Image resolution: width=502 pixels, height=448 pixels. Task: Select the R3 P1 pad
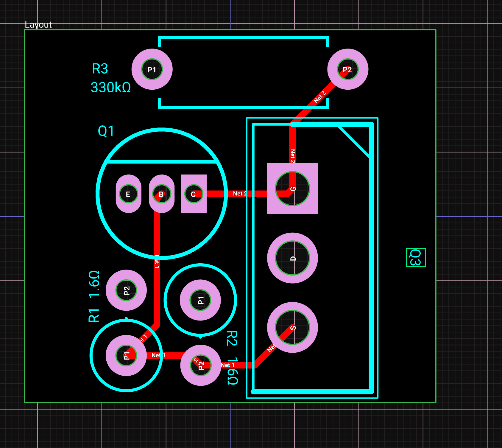[x=152, y=69]
